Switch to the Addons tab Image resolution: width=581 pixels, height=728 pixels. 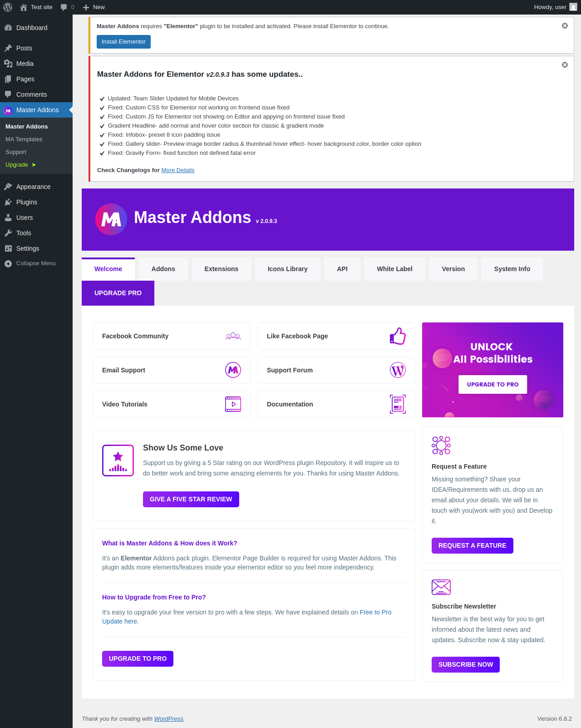163,269
